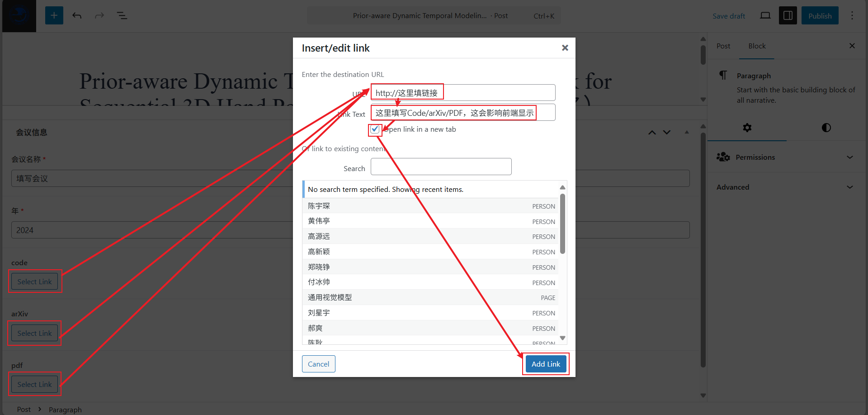
Task: Click the link results list scrollbar
Action: 562,224
